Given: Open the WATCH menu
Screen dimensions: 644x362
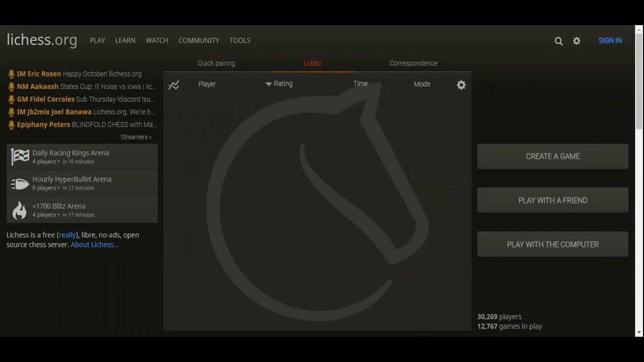Looking at the screenshot, I should (x=157, y=40).
